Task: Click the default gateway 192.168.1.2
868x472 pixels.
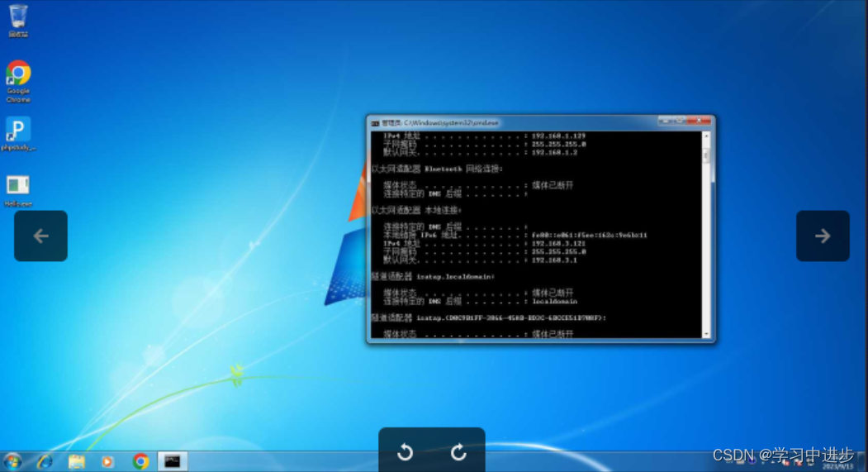Action: 554,152
